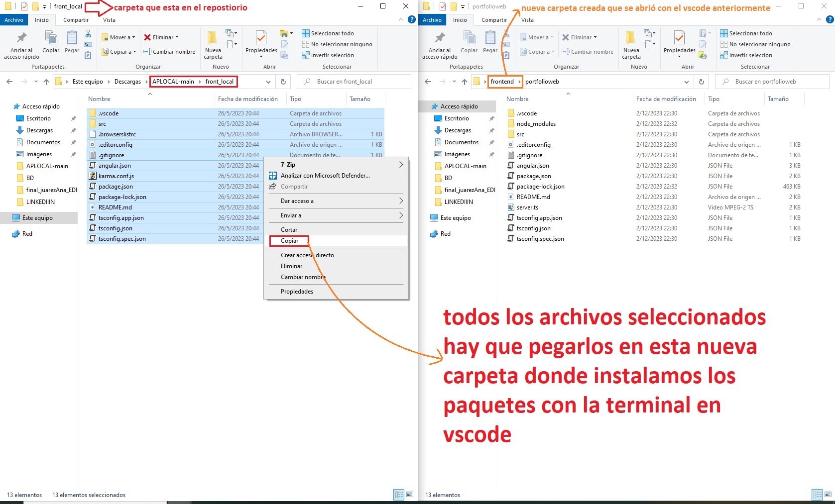Switch to details view in front_local status bar
The image size is (835, 504).
399,495
